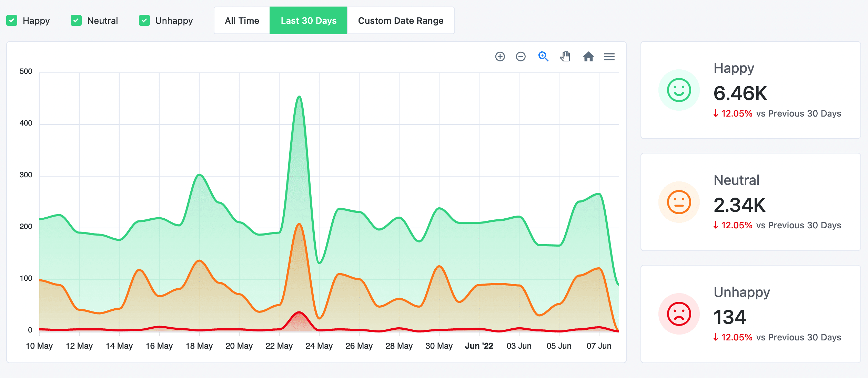Click the chart zoom in plus icon
Viewport: 868px width, 378px height.
click(x=500, y=57)
